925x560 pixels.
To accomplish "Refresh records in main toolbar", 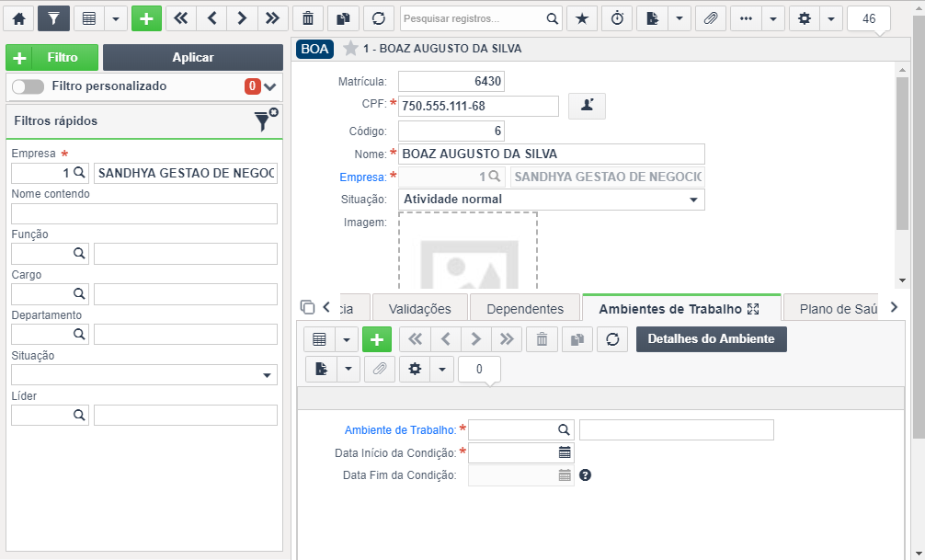I will (379, 18).
